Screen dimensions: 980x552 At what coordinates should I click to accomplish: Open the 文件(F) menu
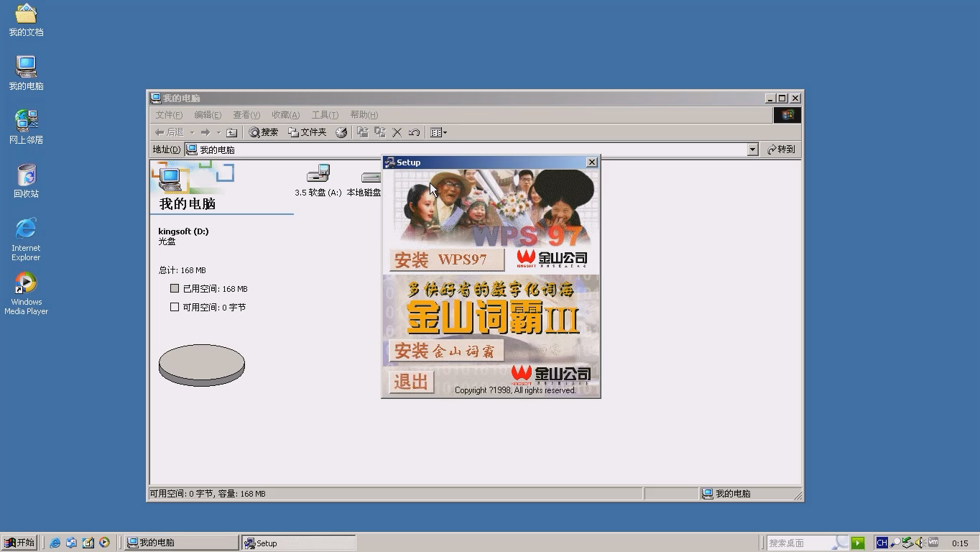pyautogui.click(x=169, y=115)
